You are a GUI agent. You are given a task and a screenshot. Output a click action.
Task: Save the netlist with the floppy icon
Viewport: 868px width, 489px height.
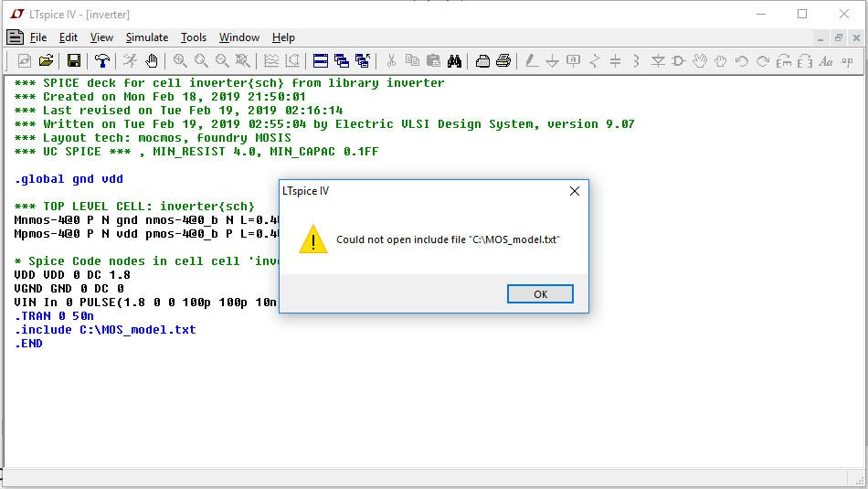[74, 61]
